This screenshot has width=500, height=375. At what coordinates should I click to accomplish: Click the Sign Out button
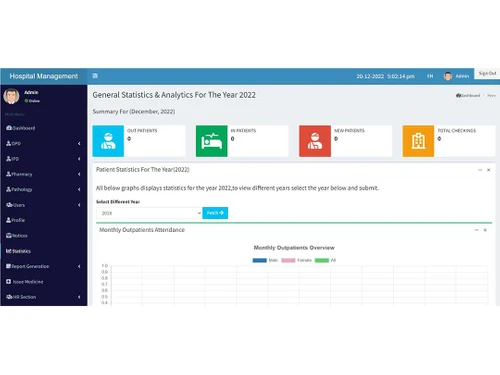click(x=487, y=73)
